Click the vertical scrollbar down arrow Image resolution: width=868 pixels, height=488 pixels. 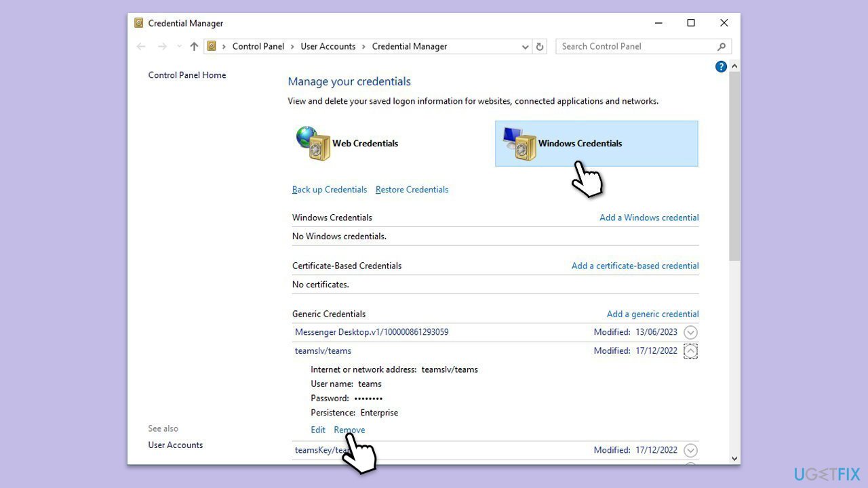(734, 458)
